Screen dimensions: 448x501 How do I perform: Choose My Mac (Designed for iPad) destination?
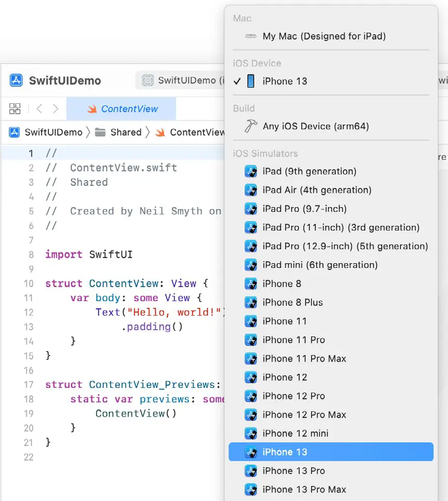[331, 36]
